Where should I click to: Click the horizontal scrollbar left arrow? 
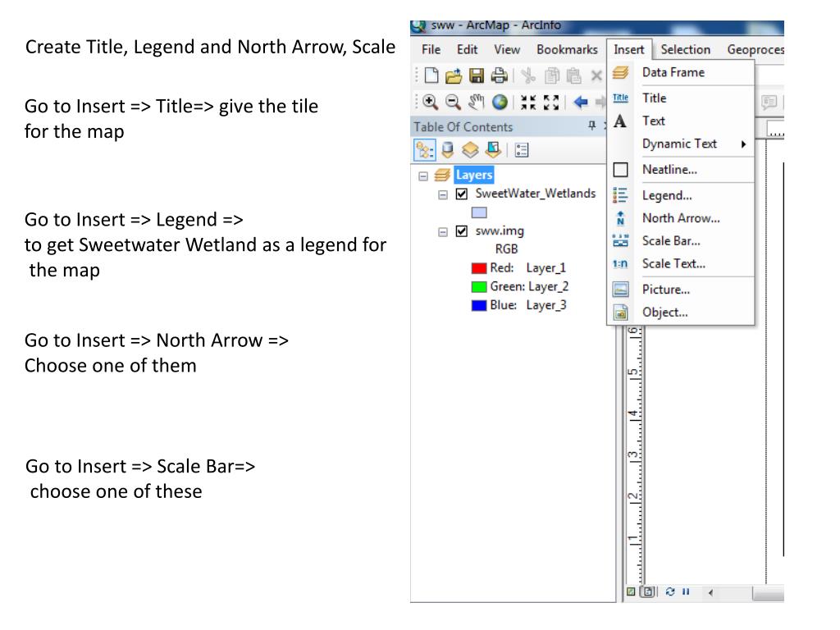click(x=711, y=592)
